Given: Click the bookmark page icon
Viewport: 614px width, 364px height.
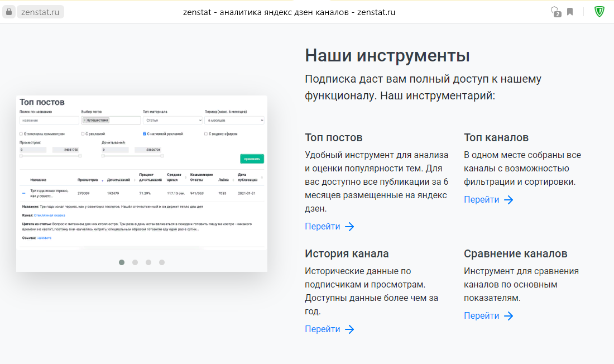Looking at the screenshot, I should [570, 12].
